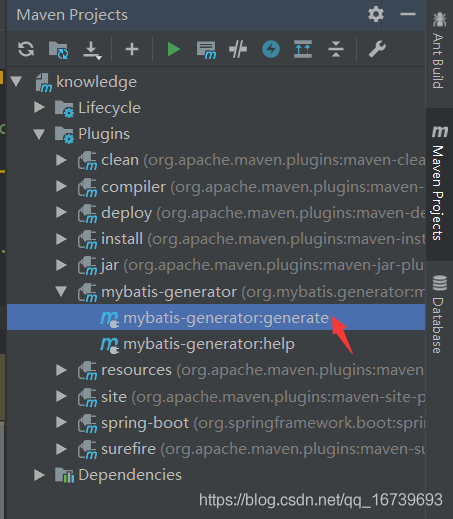Click the deploy plugin icon
The width and height of the screenshot is (453, 519).
pyautogui.click(x=88, y=213)
